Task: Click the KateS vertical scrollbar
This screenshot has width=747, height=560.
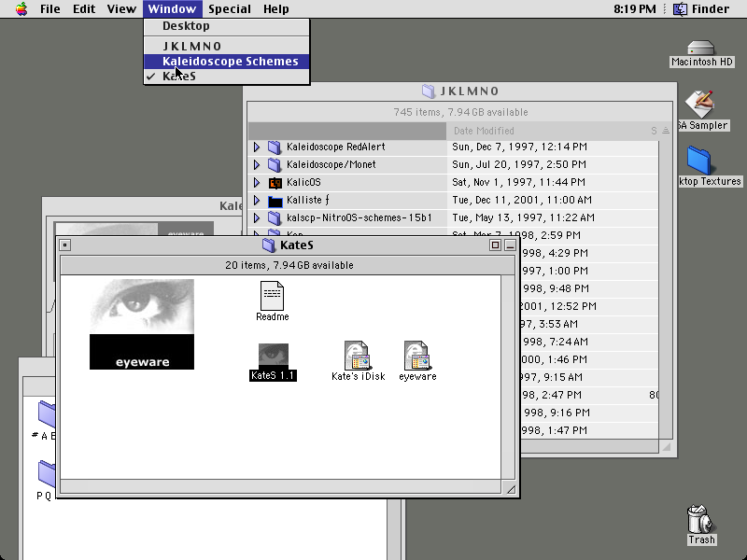Action: (x=508, y=377)
